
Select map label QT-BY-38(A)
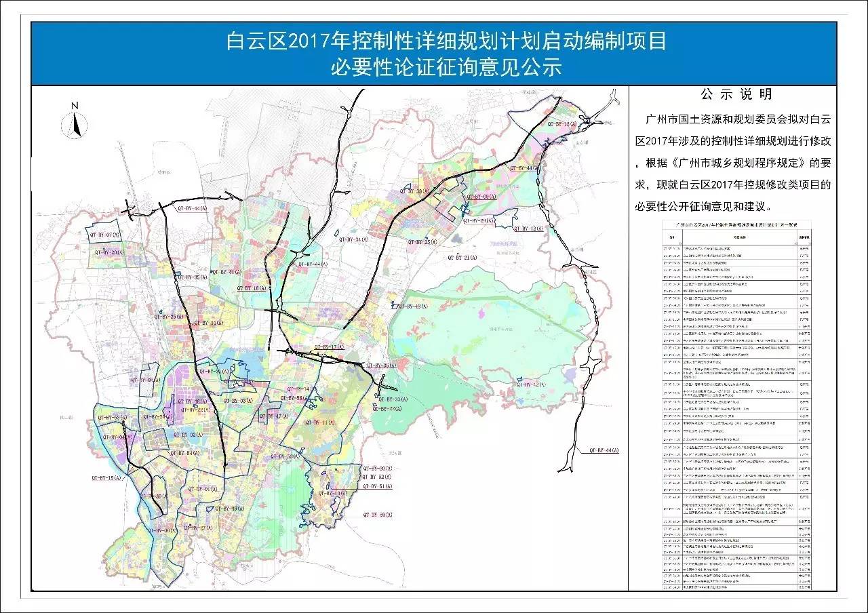pos(413,192)
